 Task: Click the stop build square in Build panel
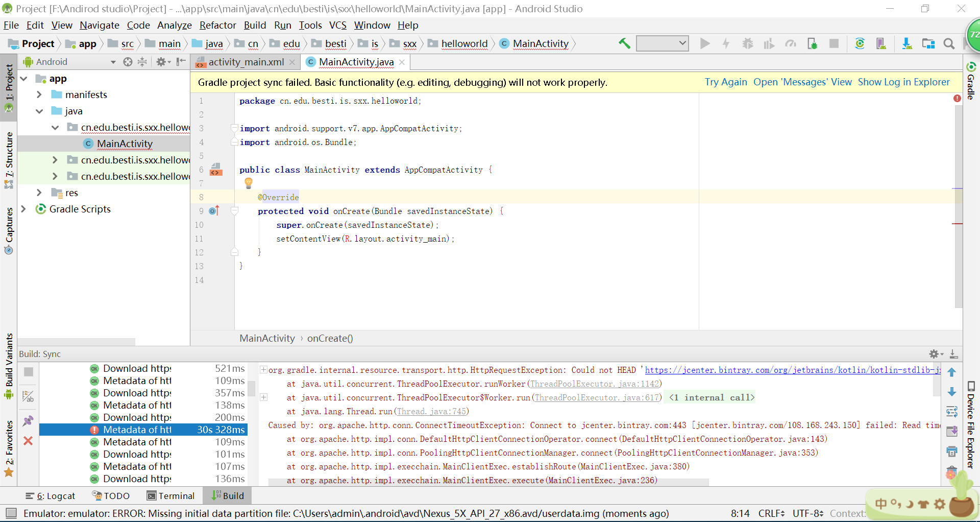29,372
